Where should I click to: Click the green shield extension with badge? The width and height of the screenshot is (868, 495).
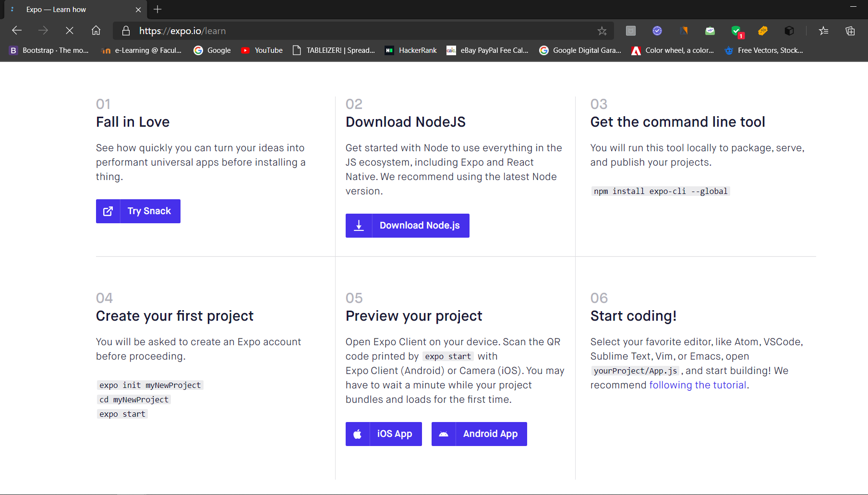[x=737, y=31]
